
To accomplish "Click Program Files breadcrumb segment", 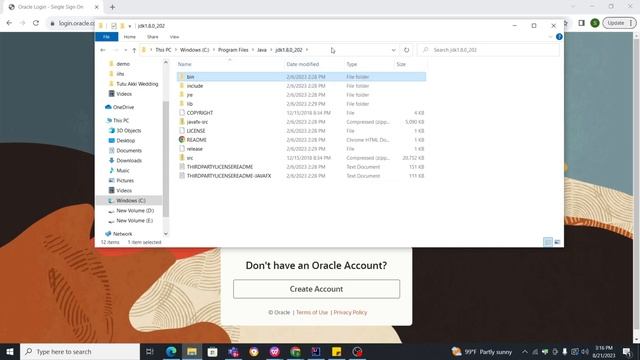I will point(233,50).
